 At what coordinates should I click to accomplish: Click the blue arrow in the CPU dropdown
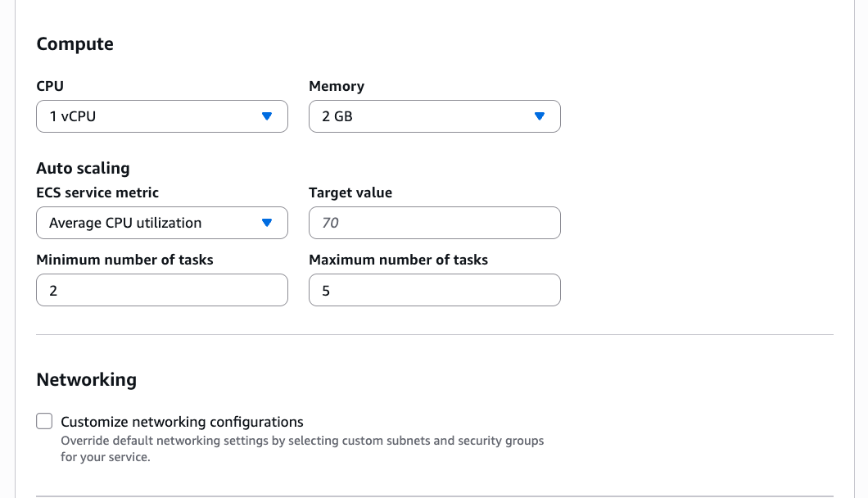click(x=266, y=116)
